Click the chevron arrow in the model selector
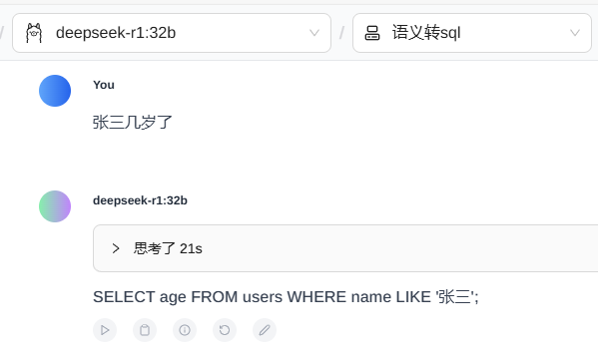Image resolution: width=598 pixels, height=364 pixels. tap(314, 33)
